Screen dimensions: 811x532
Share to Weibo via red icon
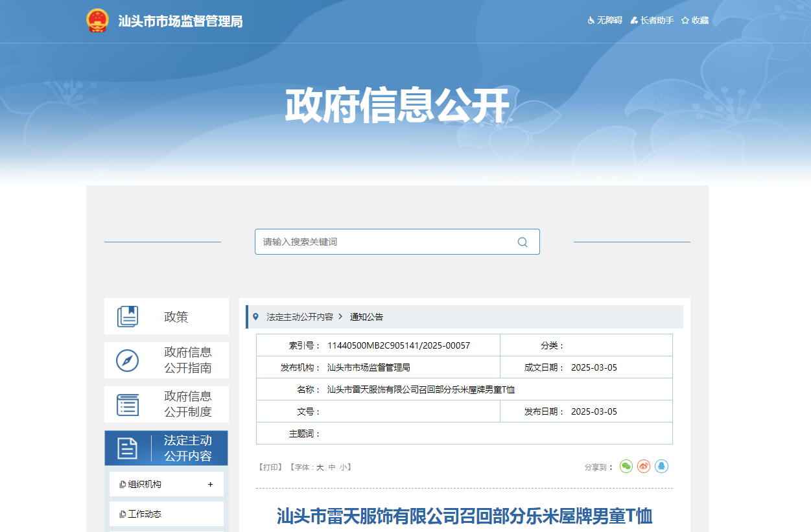coord(644,467)
